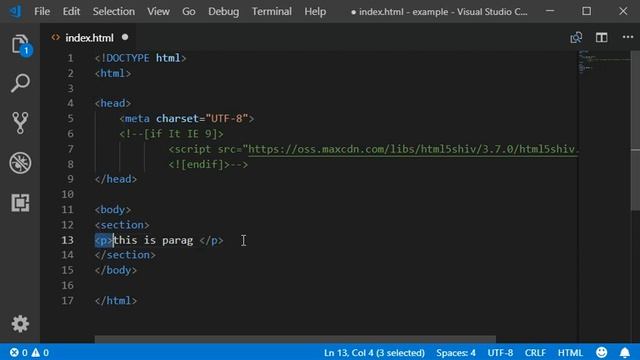Open the Explorer view in activity bar

20,44
